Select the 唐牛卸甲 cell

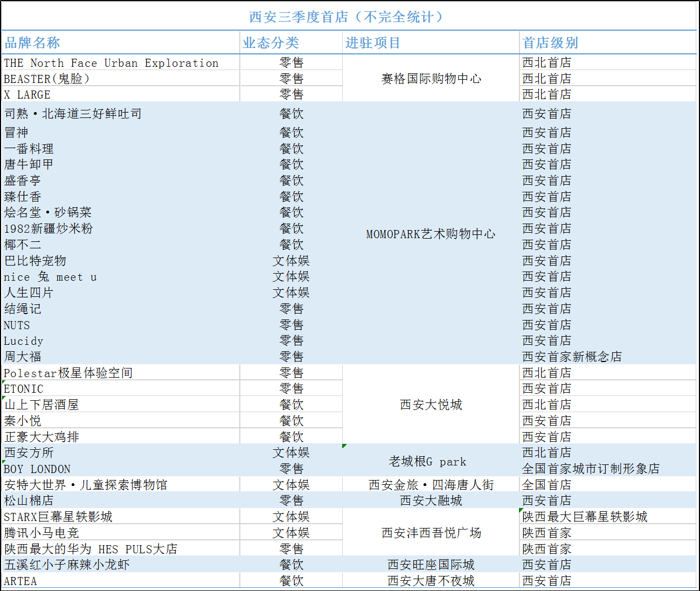click(121, 164)
